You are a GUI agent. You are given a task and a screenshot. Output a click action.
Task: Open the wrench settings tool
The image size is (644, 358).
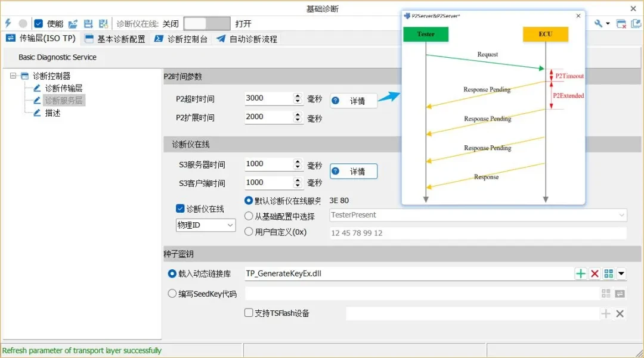(x=599, y=23)
